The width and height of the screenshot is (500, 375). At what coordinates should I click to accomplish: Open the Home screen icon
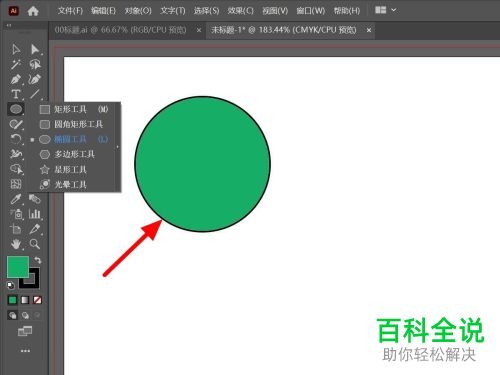tap(33, 11)
